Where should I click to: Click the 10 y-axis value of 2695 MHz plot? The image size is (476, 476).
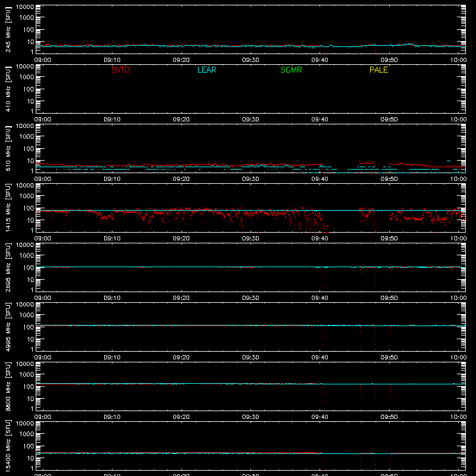(x=30, y=280)
